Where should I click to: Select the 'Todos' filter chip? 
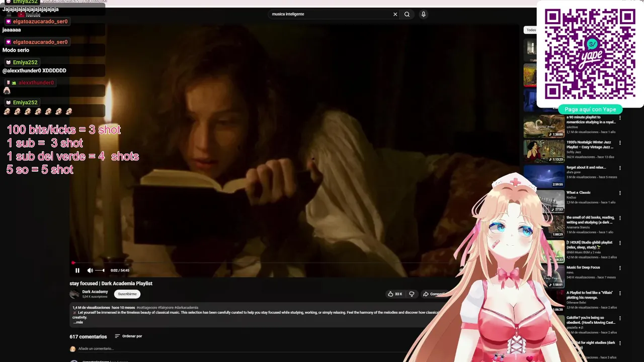click(531, 30)
